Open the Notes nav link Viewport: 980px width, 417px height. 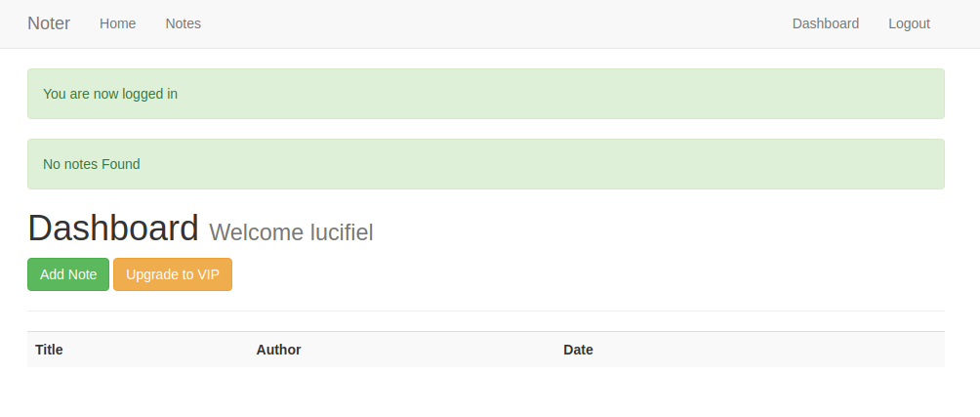(184, 23)
